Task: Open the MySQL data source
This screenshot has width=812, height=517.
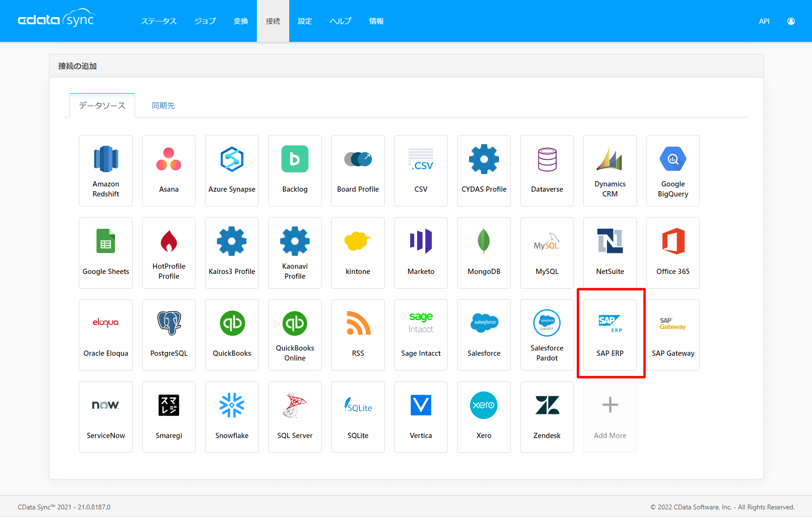Action: pyautogui.click(x=547, y=253)
